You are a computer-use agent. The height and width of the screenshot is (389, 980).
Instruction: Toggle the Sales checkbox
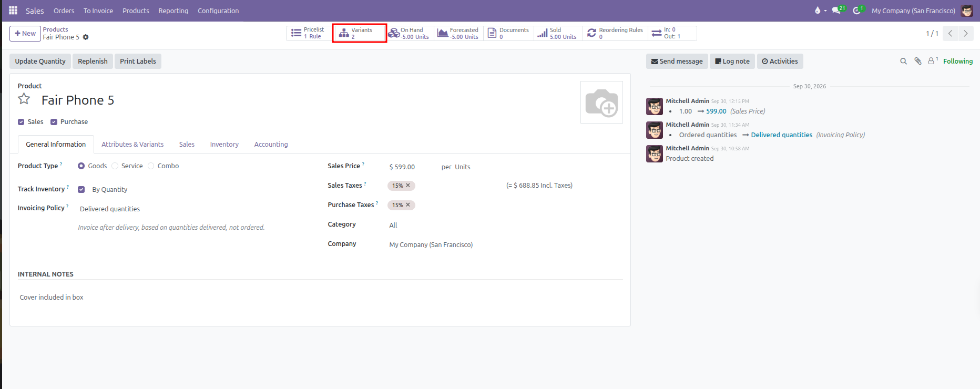click(x=21, y=122)
